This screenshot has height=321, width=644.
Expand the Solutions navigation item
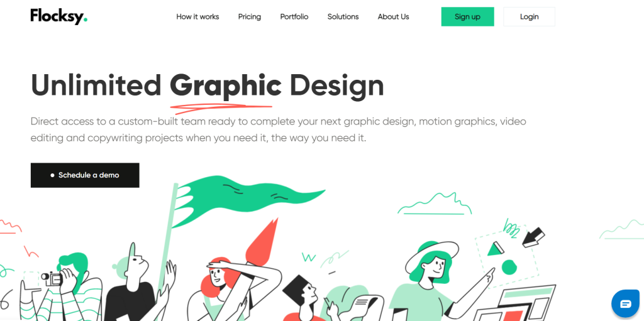[x=343, y=17]
